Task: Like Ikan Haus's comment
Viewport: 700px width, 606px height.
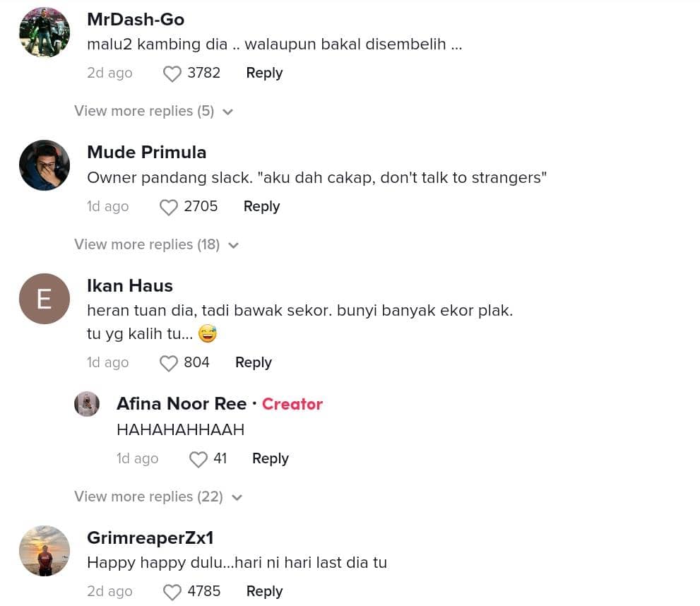Action: (169, 363)
